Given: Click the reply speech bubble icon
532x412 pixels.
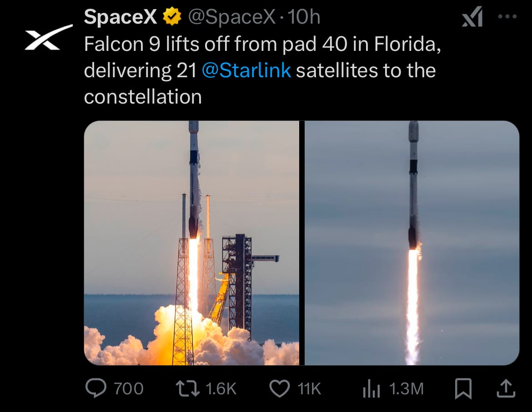Looking at the screenshot, I should pyautogui.click(x=95, y=388).
